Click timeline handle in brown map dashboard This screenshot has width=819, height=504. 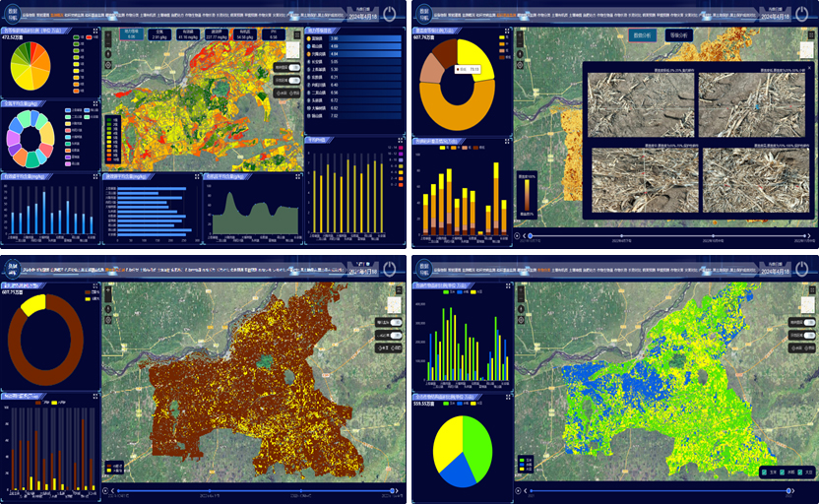click(392, 490)
